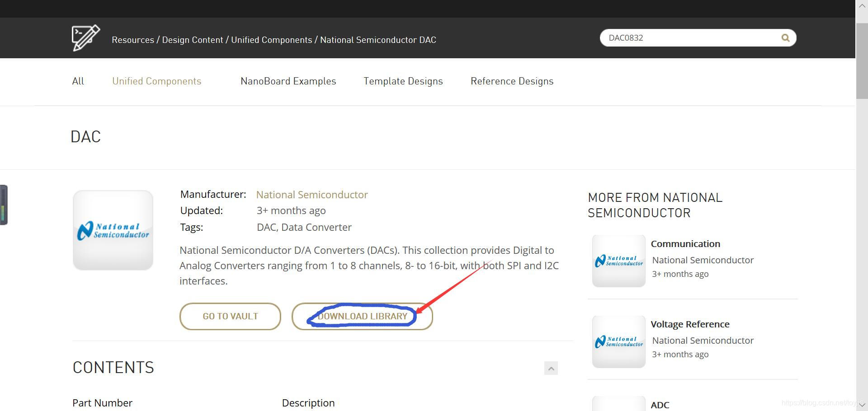This screenshot has height=411, width=868.
Task: Click the side feedback widget at left edge
Action: (4, 205)
